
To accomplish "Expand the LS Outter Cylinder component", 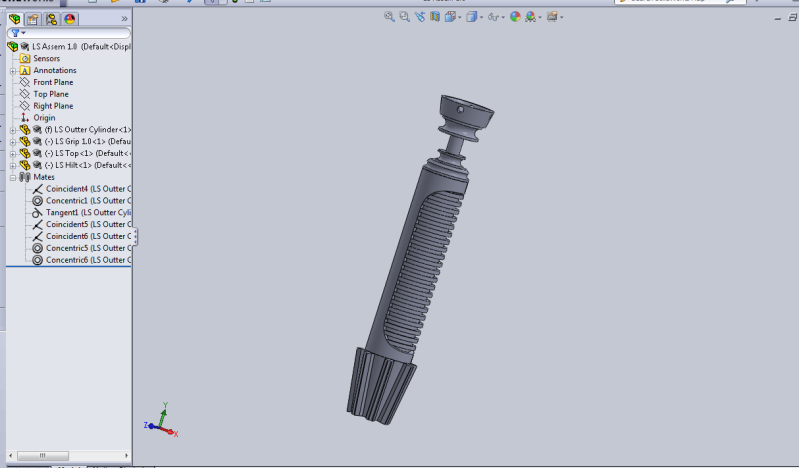I will click(13, 130).
